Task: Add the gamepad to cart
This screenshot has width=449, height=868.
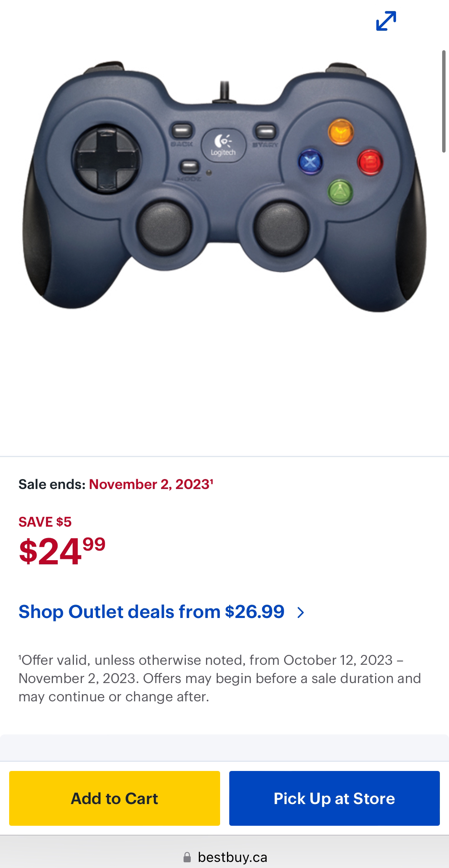Action: click(x=115, y=798)
